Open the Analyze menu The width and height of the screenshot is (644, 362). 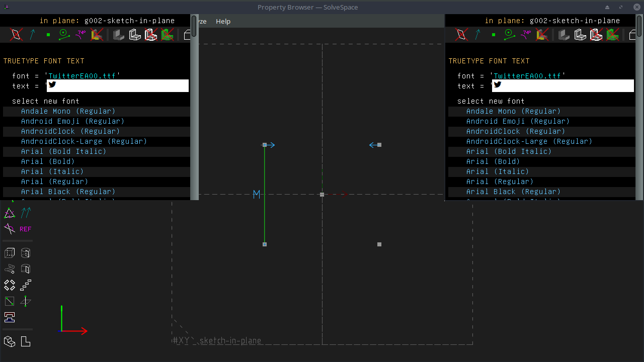[202, 21]
